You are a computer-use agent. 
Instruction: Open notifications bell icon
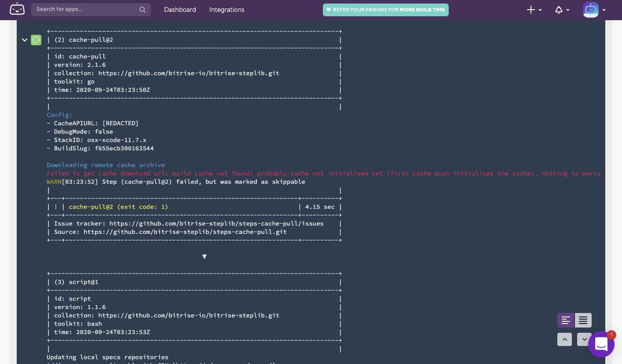[559, 10]
